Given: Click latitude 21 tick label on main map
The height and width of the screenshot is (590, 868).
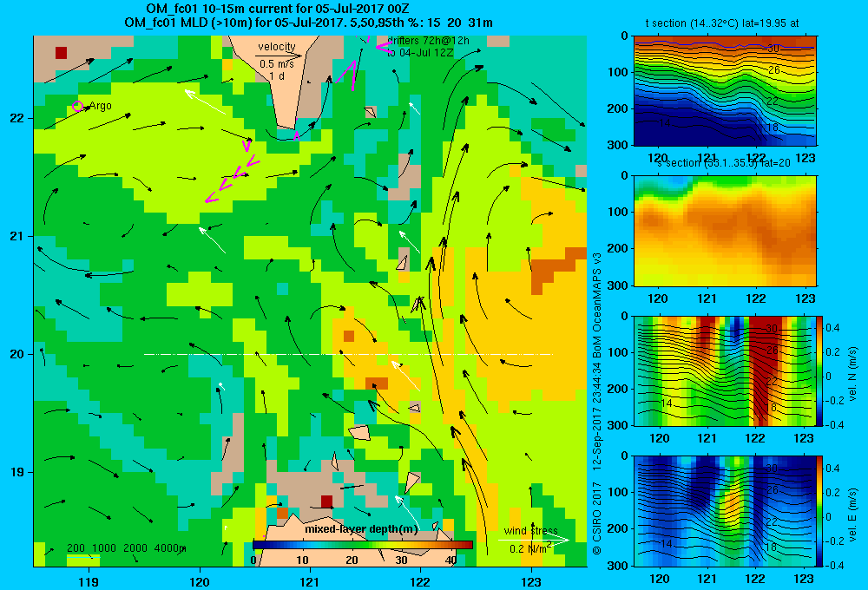Looking at the screenshot, I should [16, 236].
